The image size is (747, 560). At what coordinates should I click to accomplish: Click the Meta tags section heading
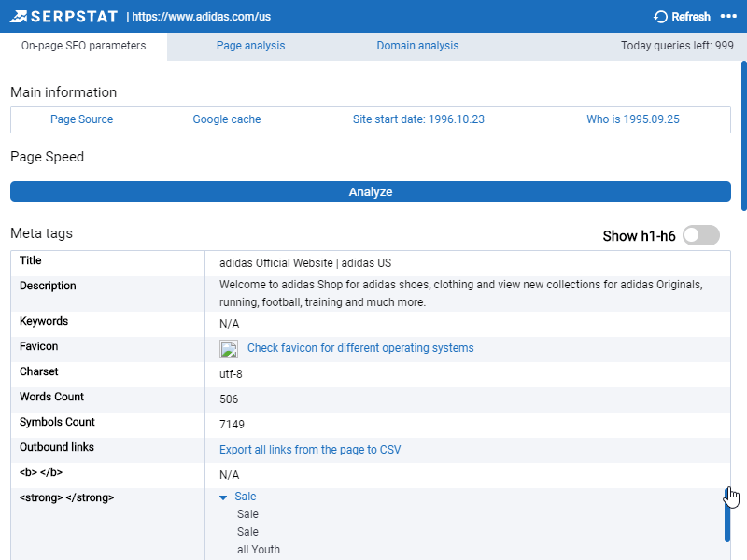tap(41, 233)
